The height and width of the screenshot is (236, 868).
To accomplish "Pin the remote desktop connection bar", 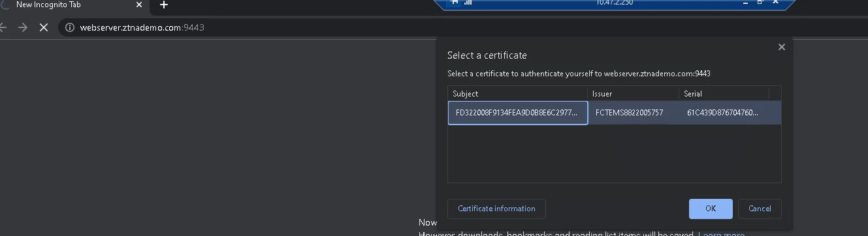I will click(x=455, y=2).
